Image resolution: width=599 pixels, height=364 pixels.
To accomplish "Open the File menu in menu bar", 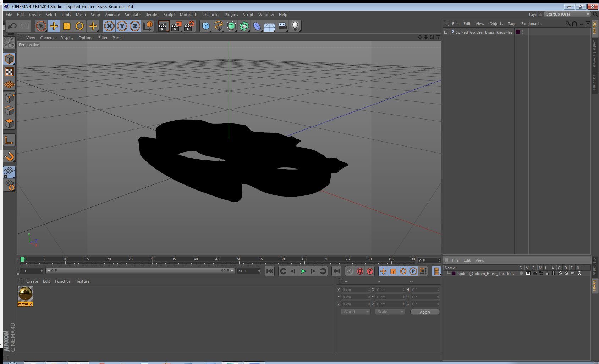I will tap(9, 15).
